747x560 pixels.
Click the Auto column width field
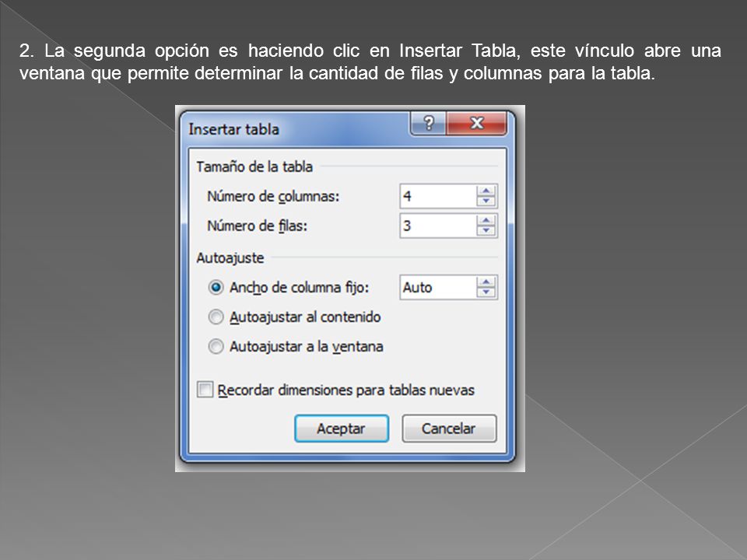tap(438, 288)
